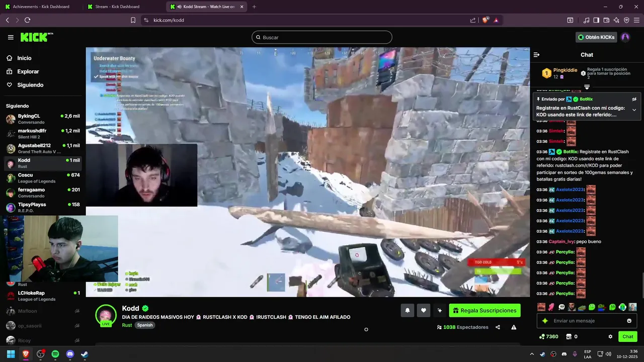Open Spotify from taskbar
Image resolution: width=644 pixels, height=362 pixels.
[x=55, y=354]
